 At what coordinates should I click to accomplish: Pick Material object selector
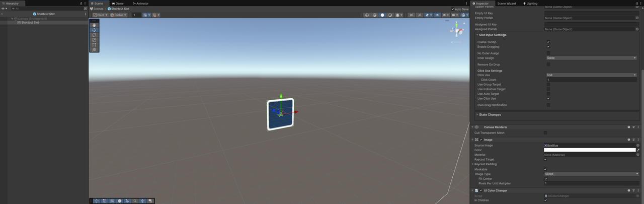(x=638, y=155)
